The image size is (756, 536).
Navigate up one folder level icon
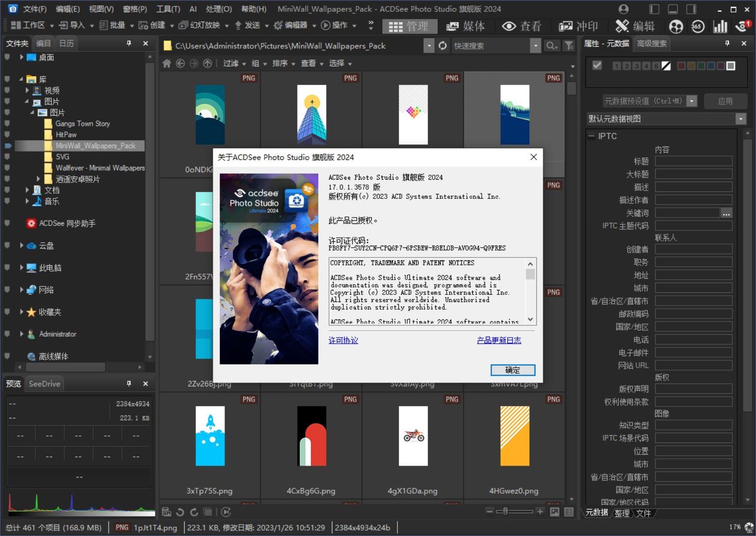tap(207, 63)
